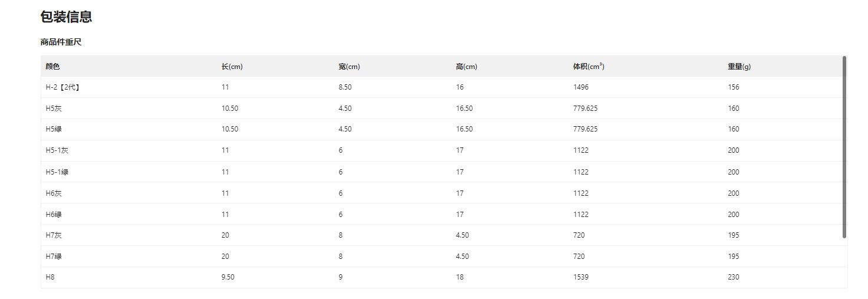Select the H8 row label
868x299 pixels.
click(x=50, y=277)
